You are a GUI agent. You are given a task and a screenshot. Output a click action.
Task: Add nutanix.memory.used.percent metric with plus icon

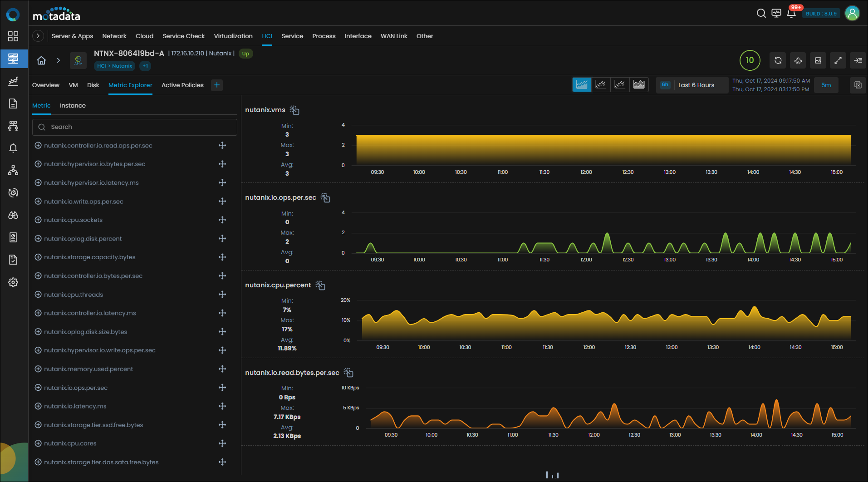(38, 369)
